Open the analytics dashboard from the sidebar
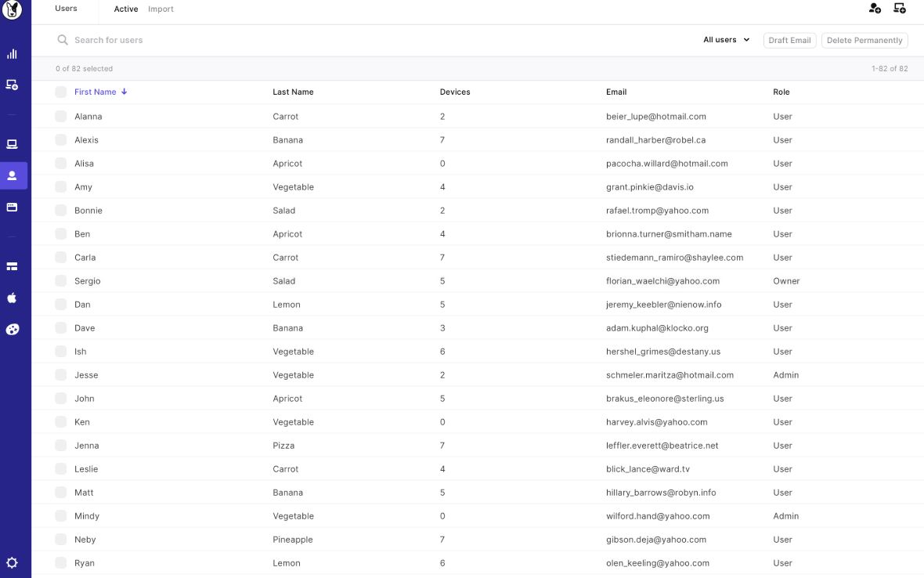The width and height of the screenshot is (924, 578). pyautogui.click(x=13, y=54)
